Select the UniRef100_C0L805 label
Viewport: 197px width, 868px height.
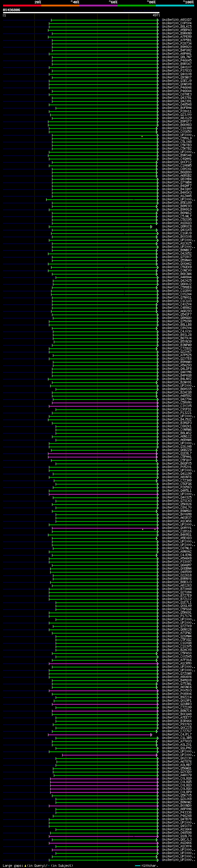[x=177, y=782]
